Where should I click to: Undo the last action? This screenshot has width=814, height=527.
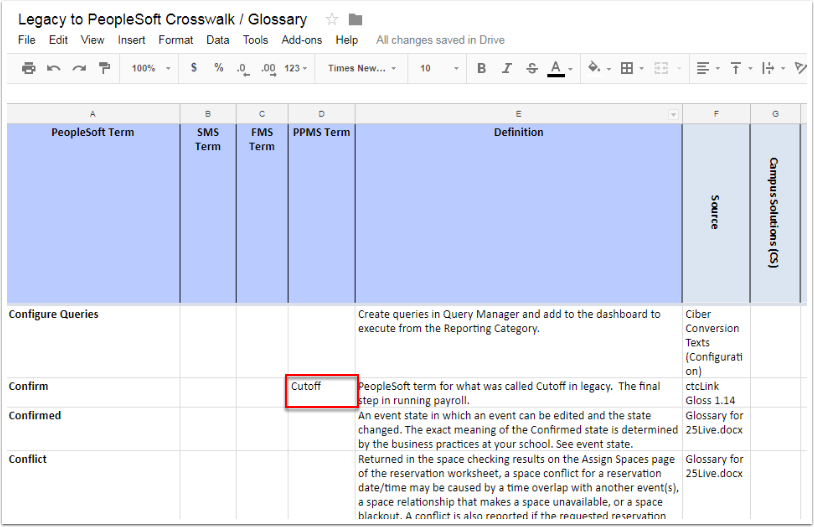click(54, 68)
